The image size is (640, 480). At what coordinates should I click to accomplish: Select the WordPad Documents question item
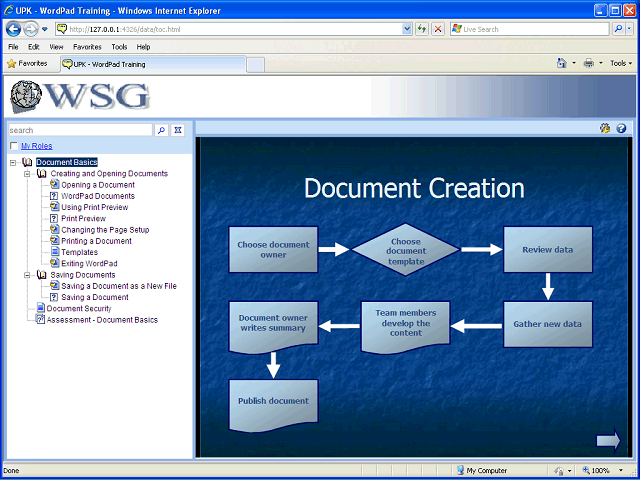(x=98, y=196)
